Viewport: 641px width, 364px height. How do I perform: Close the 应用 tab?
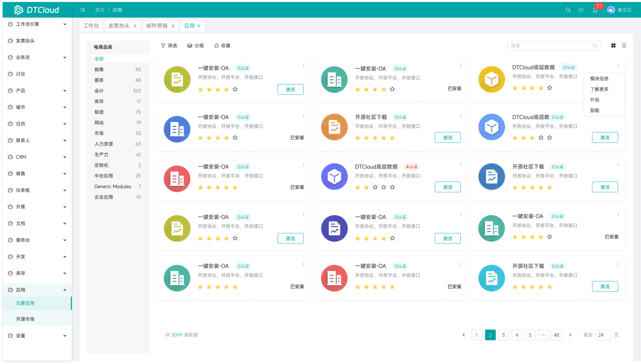[x=199, y=26]
